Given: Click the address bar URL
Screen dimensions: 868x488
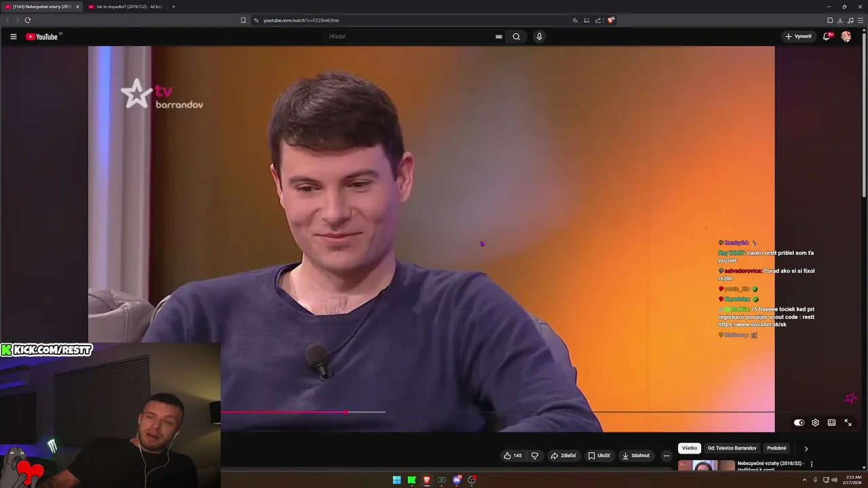Looking at the screenshot, I should pos(301,20).
